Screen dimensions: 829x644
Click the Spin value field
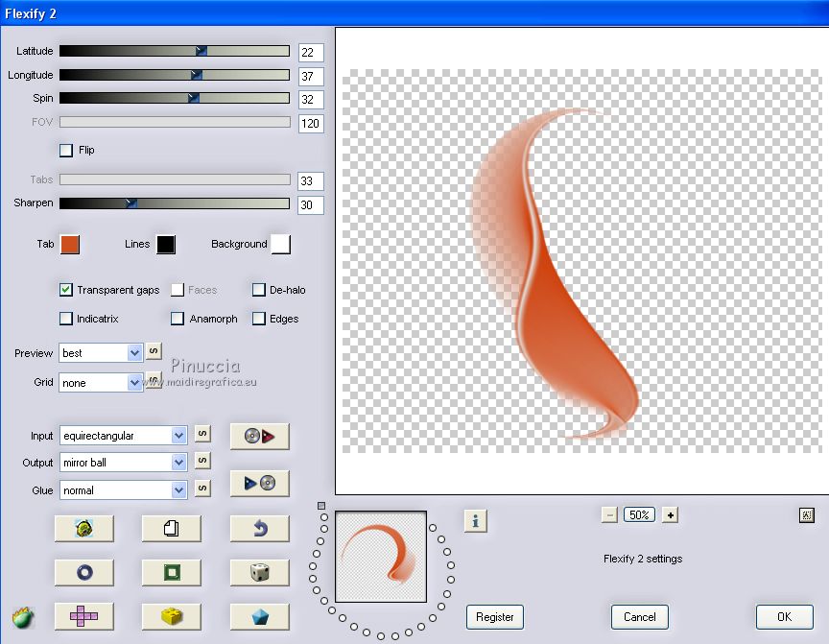[311, 100]
